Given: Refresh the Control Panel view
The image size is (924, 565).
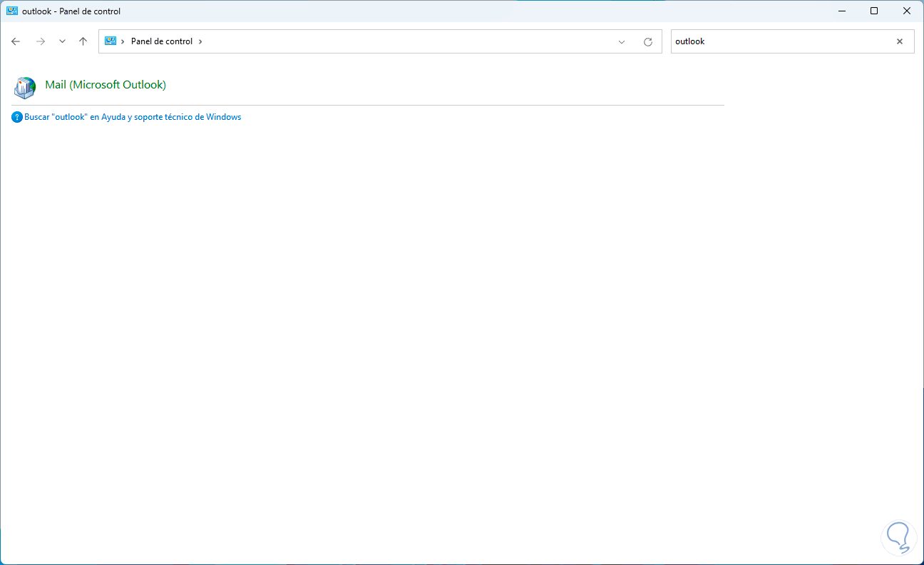Looking at the screenshot, I should point(648,42).
